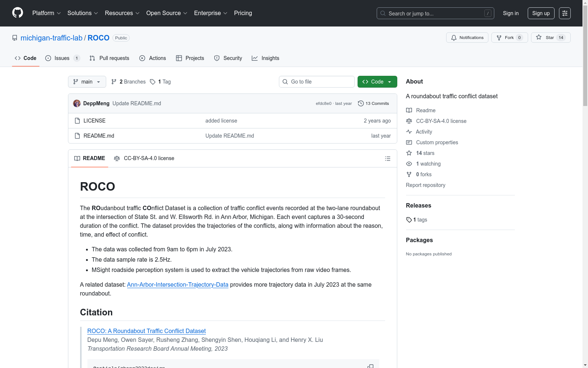Open the Pricing page
Viewport: 588px width, 368px height.
point(243,13)
